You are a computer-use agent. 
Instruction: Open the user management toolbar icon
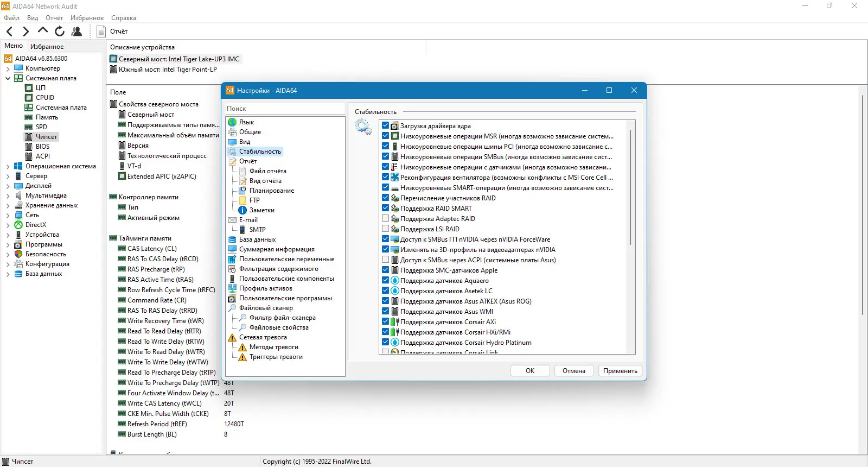pyautogui.click(x=77, y=31)
